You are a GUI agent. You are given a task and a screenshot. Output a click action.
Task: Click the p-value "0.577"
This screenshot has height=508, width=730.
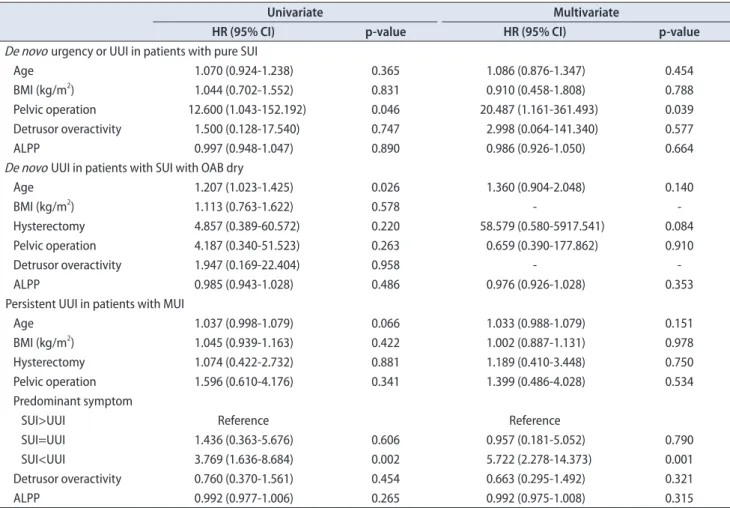[x=679, y=129]
